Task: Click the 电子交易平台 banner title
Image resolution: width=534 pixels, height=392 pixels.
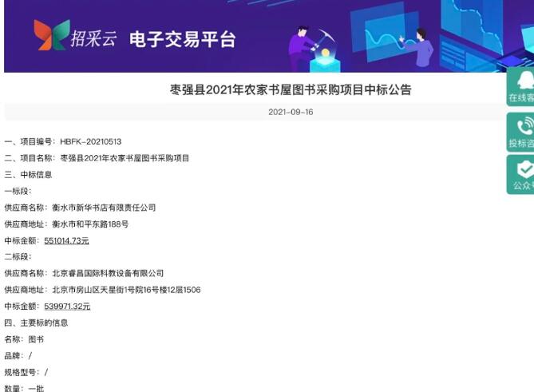Action: (x=183, y=39)
